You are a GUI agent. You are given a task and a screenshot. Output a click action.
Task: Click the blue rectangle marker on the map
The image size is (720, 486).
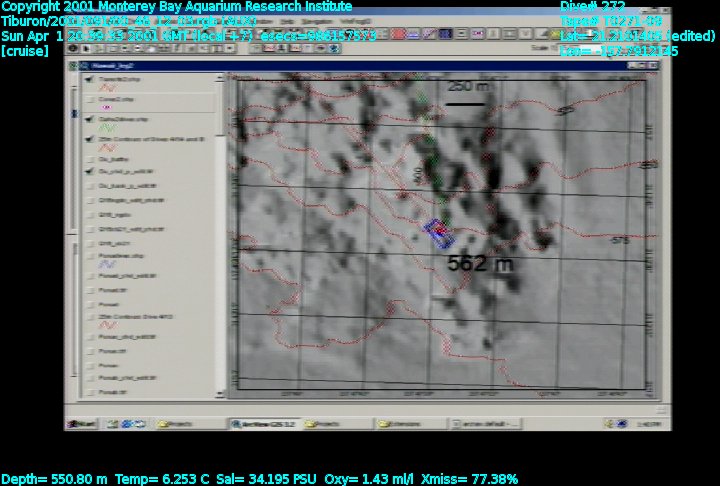[x=438, y=233]
